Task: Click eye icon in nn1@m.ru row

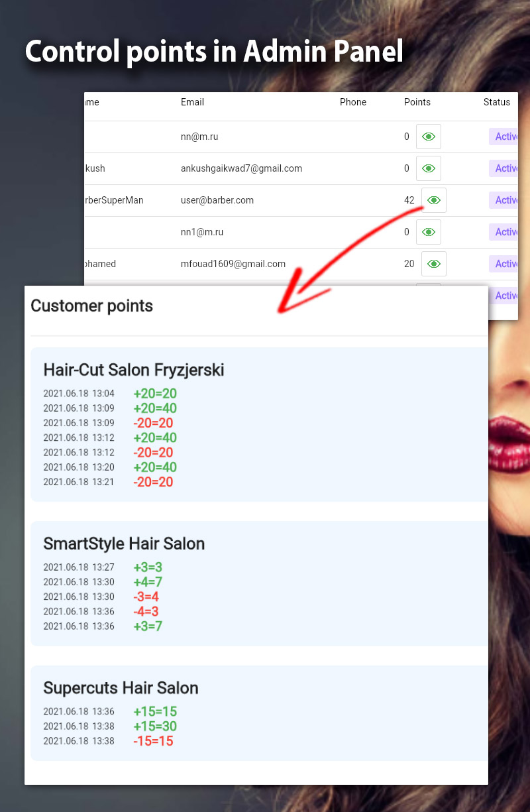Action: click(x=429, y=232)
